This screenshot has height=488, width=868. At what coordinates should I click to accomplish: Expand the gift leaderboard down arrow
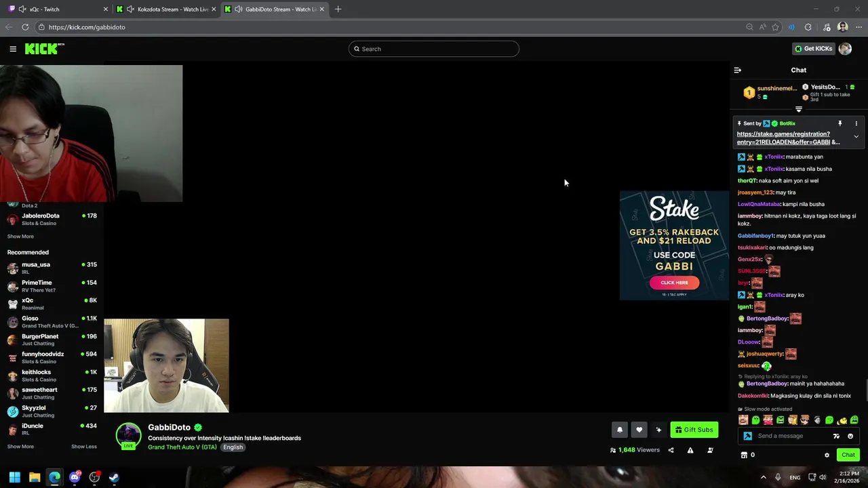(799, 109)
